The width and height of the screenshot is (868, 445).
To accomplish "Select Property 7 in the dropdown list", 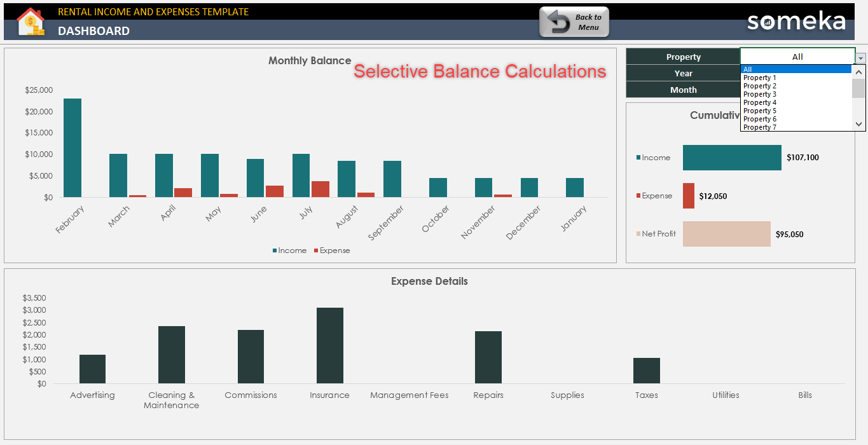I will tap(759, 127).
